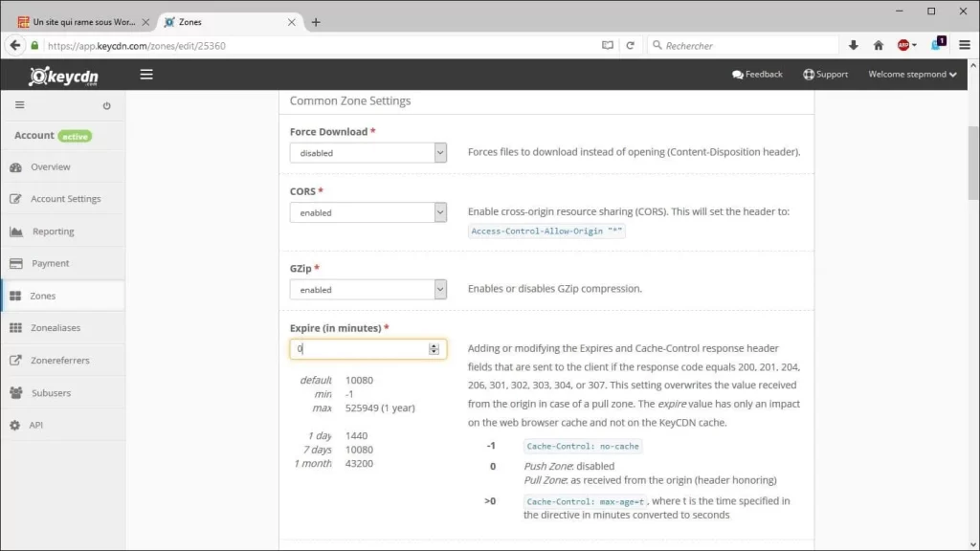980x551 pixels.
Task: Click the browser home icon
Action: pos(879,45)
